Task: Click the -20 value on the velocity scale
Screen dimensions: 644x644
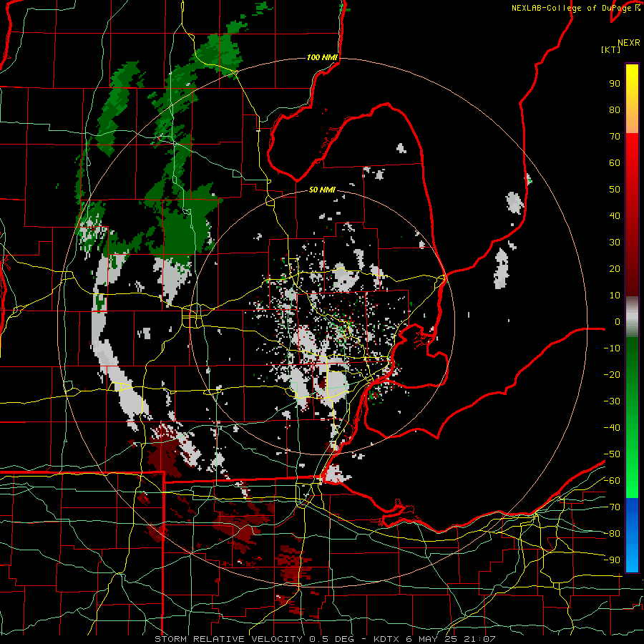Action: pyautogui.click(x=612, y=374)
